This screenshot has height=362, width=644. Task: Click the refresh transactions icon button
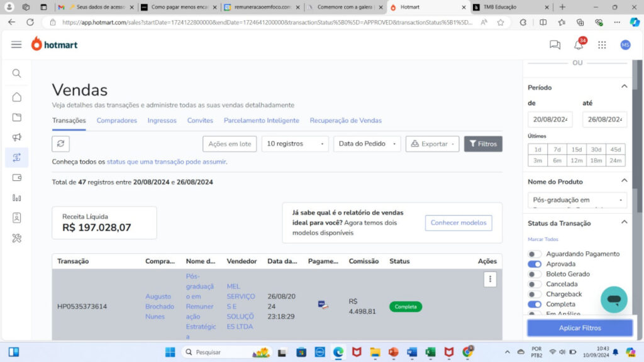pos(60,144)
